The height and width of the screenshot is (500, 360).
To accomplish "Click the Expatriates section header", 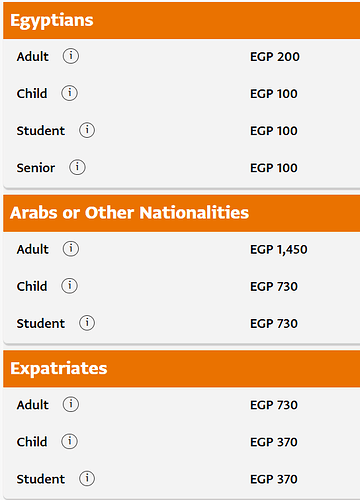I will tap(182, 369).
